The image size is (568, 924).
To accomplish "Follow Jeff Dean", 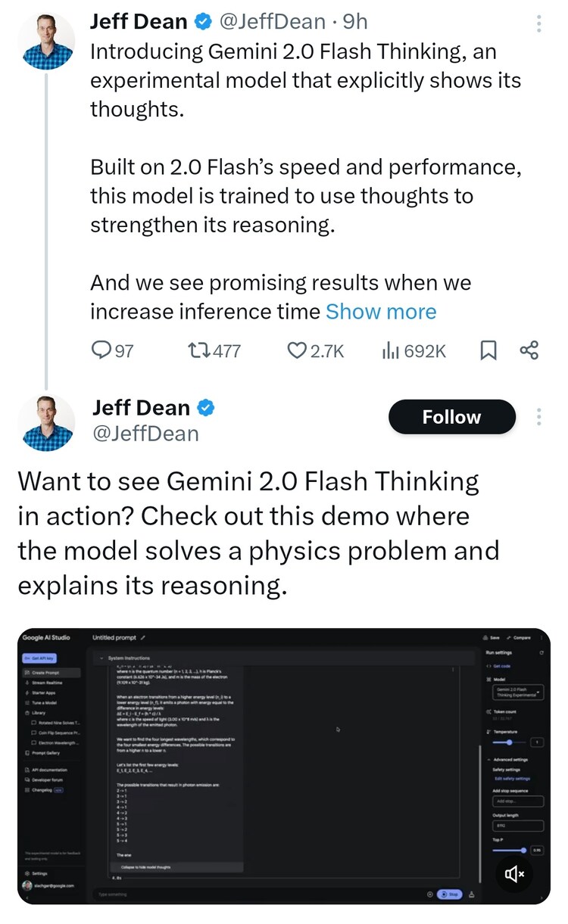I will click(451, 417).
